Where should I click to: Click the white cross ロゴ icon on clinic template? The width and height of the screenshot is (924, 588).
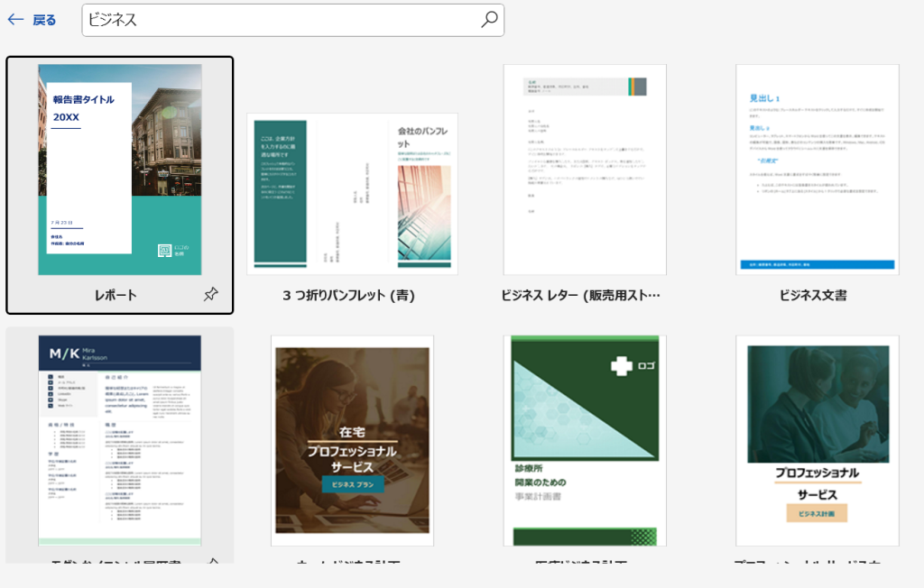[x=621, y=365]
